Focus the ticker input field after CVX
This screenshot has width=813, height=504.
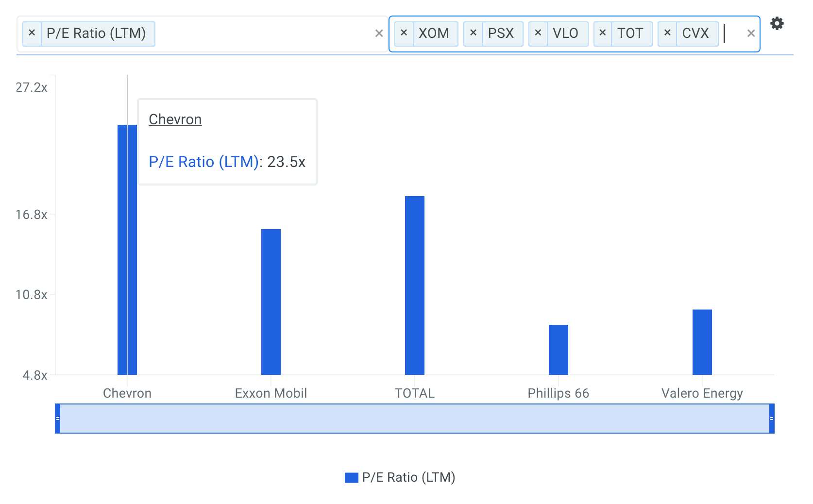pyautogui.click(x=732, y=34)
